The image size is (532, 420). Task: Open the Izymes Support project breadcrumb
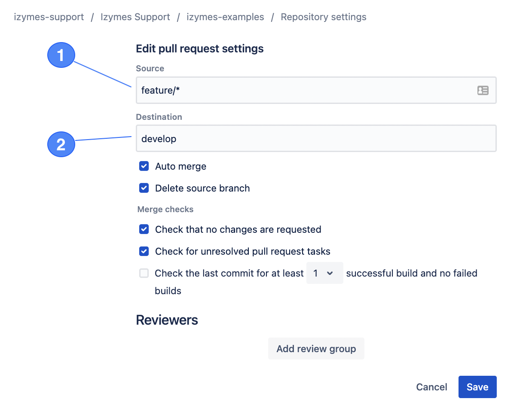[x=135, y=17]
